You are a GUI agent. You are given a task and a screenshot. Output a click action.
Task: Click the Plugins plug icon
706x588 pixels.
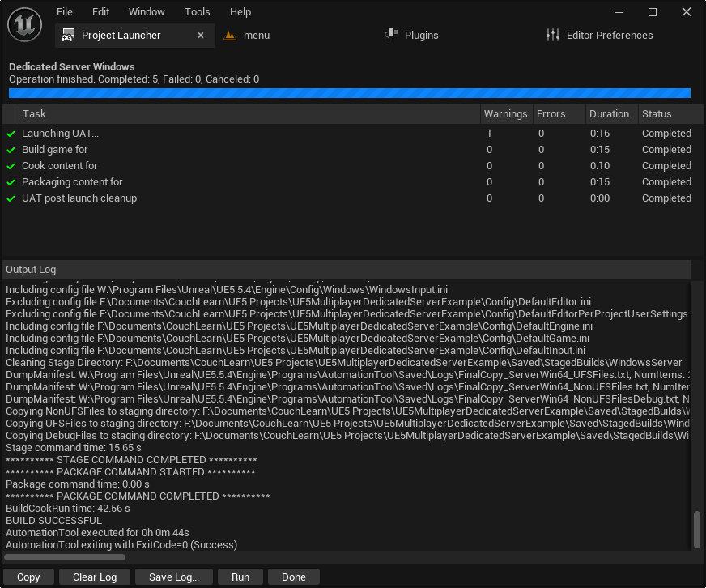click(391, 35)
